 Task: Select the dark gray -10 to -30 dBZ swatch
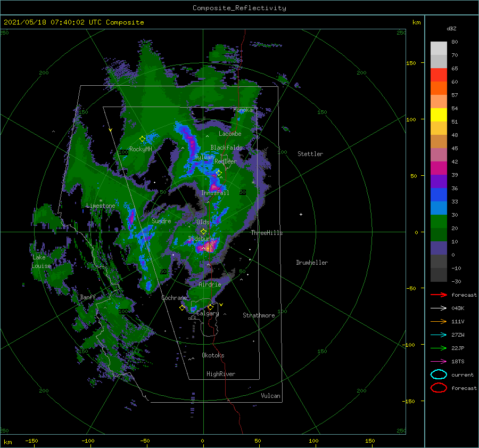pos(439,275)
